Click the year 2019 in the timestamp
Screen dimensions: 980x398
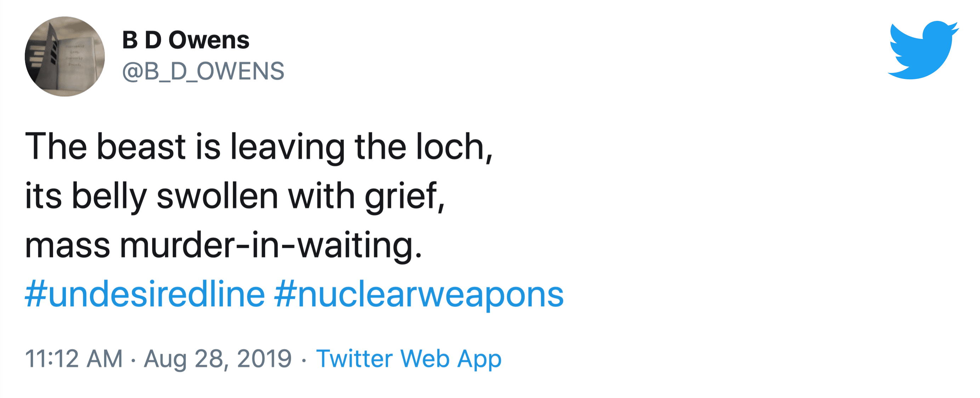tap(264, 358)
